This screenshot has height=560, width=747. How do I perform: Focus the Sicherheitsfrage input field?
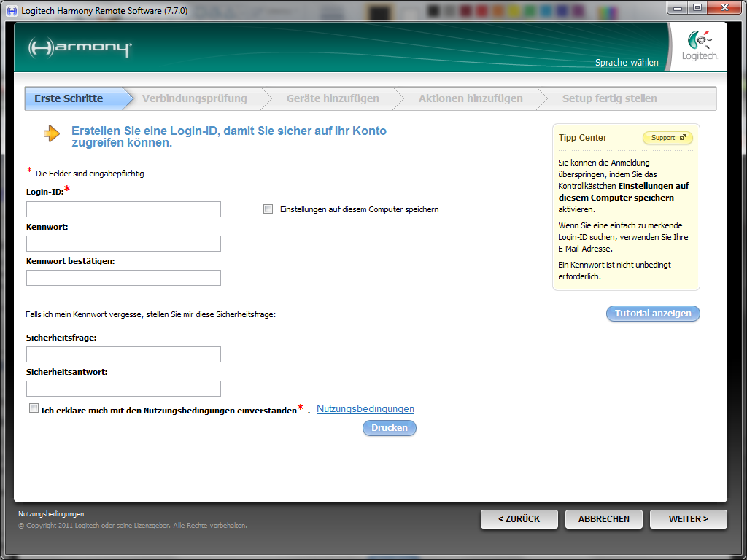click(123, 354)
